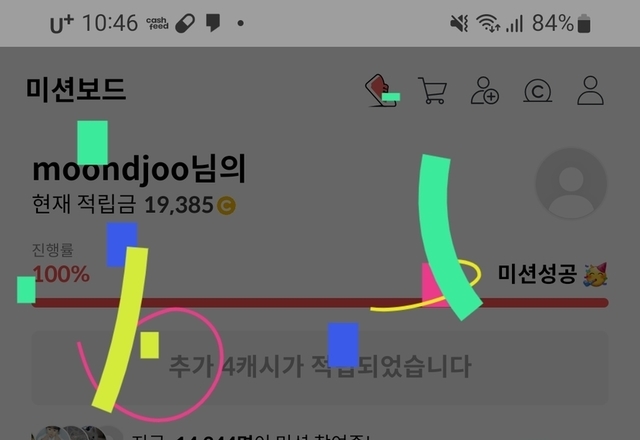Screen dimensions: 640x440
Task: Tap the 추가 4캐시가 적립되었습니다 banner
Action: pos(320,368)
